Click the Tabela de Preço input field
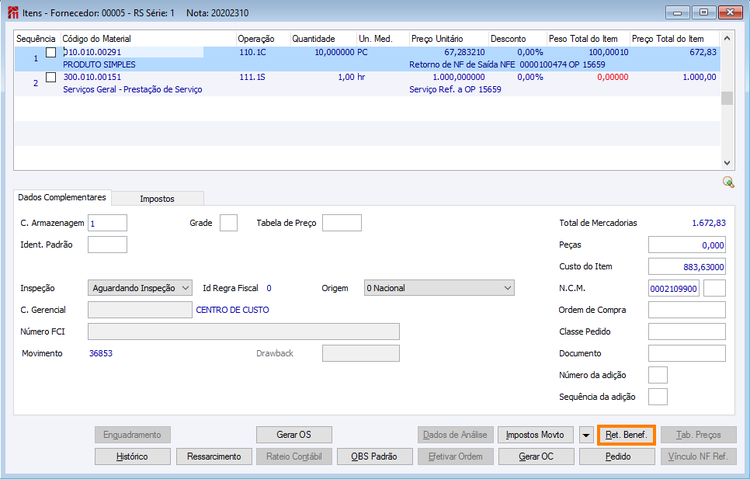Image resolution: width=750 pixels, height=479 pixels. pos(342,223)
